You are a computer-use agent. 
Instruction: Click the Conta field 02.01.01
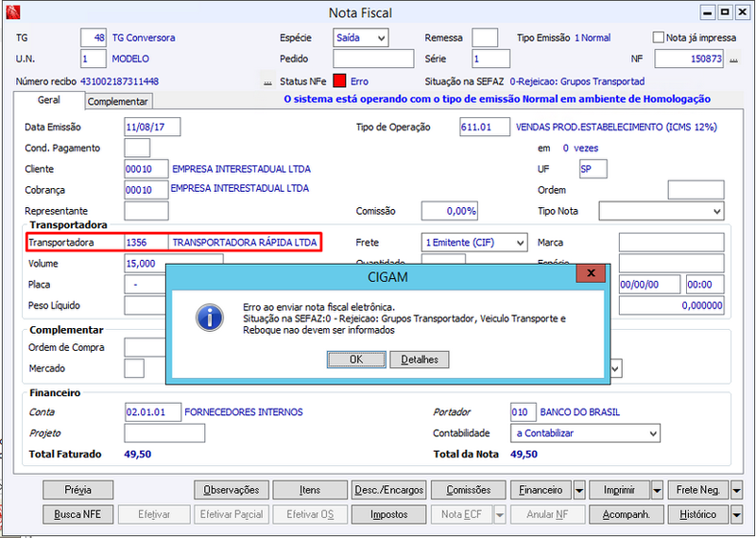coord(153,412)
